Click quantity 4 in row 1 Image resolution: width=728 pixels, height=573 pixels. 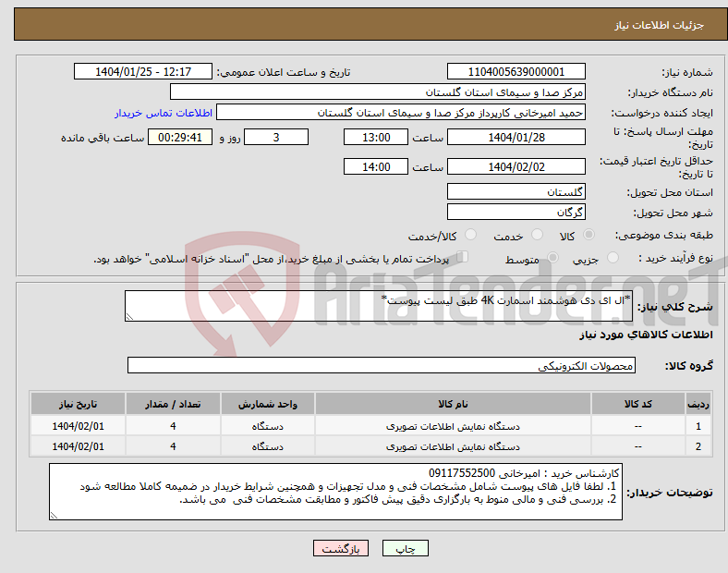pyautogui.click(x=173, y=426)
